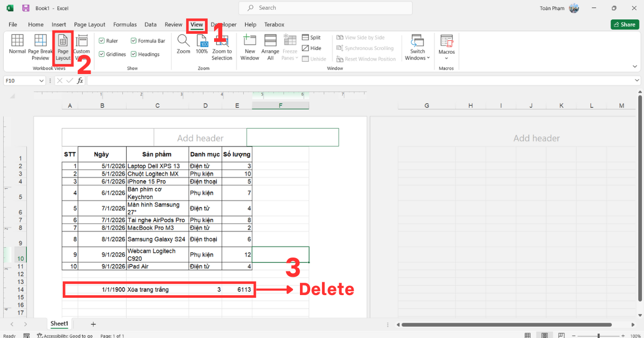Open Macros dropdown
The image size is (644, 338).
(x=447, y=47)
